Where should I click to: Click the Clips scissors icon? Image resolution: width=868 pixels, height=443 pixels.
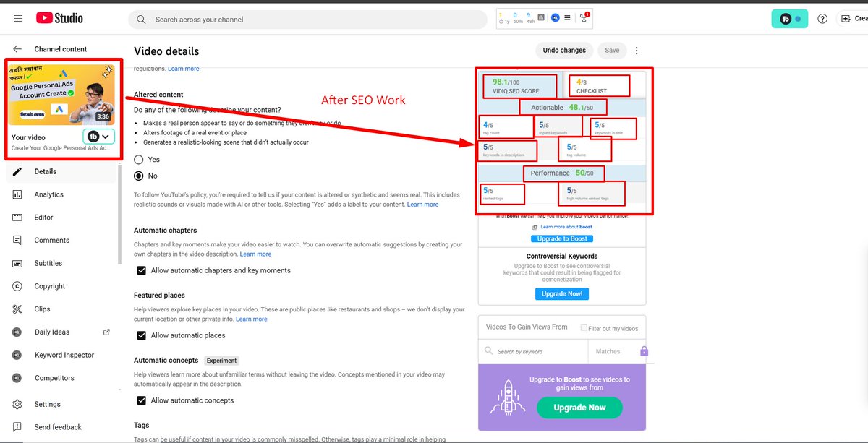point(17,309)
